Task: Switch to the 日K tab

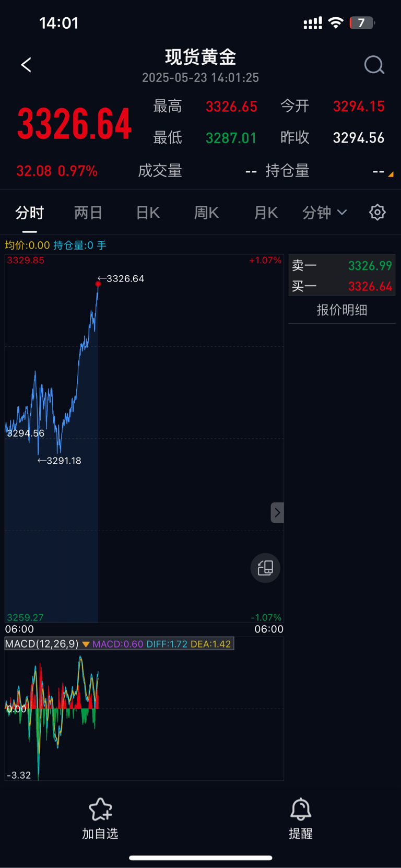Action: (148, 213)
